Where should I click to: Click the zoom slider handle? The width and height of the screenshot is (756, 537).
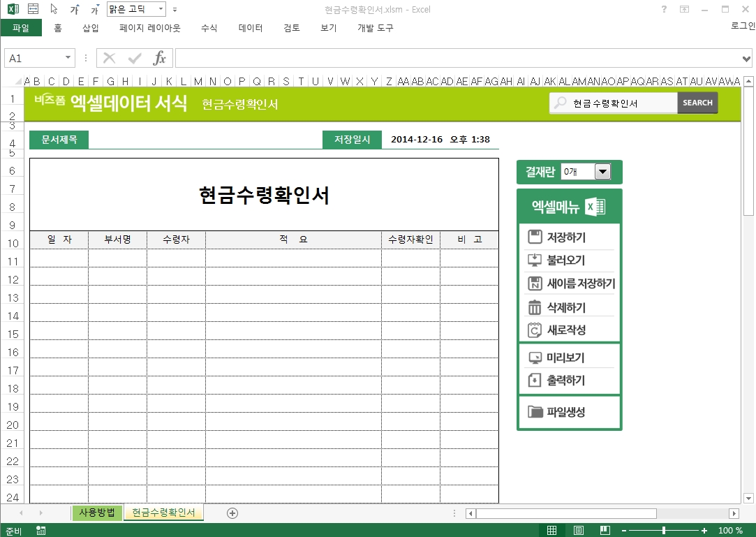point(664,531)
